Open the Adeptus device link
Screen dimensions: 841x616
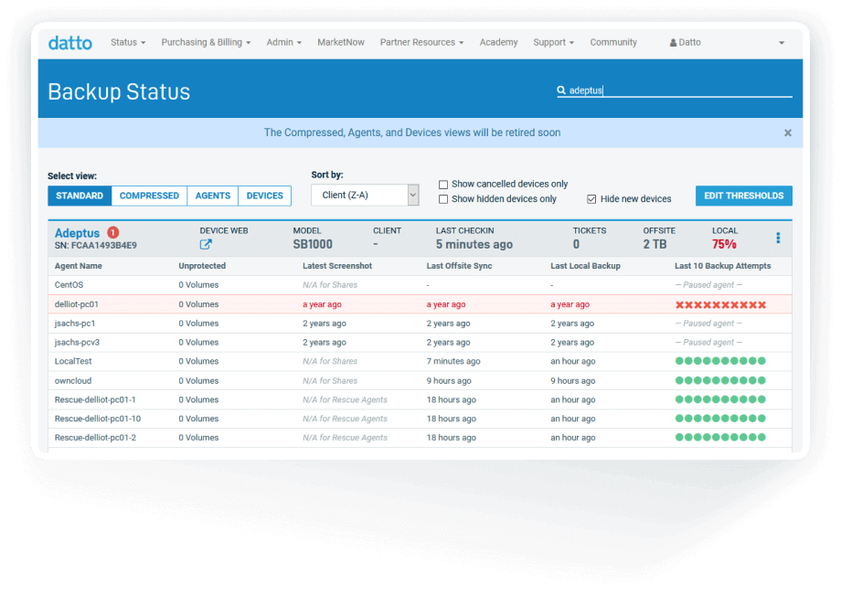(77, 233)
